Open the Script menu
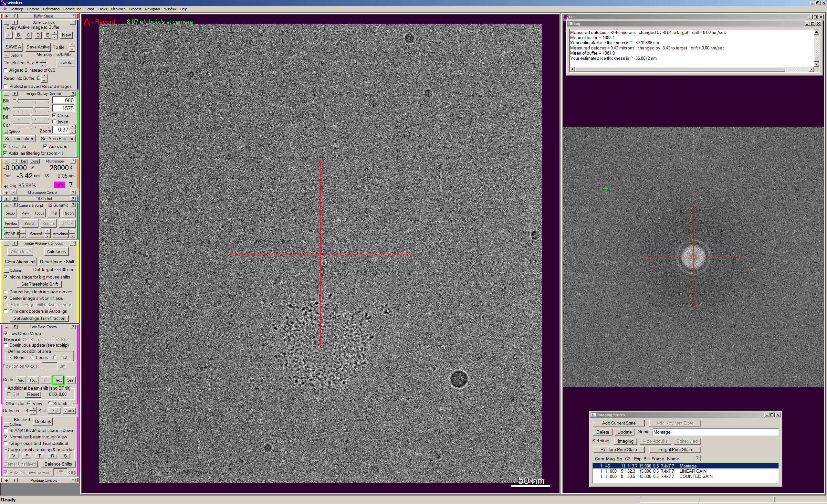 point(89,9)
